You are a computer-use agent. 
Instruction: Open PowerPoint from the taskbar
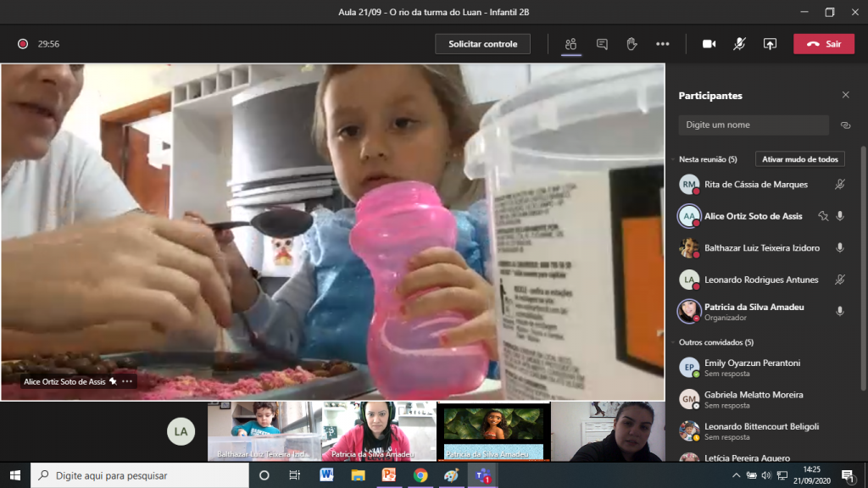389,475
